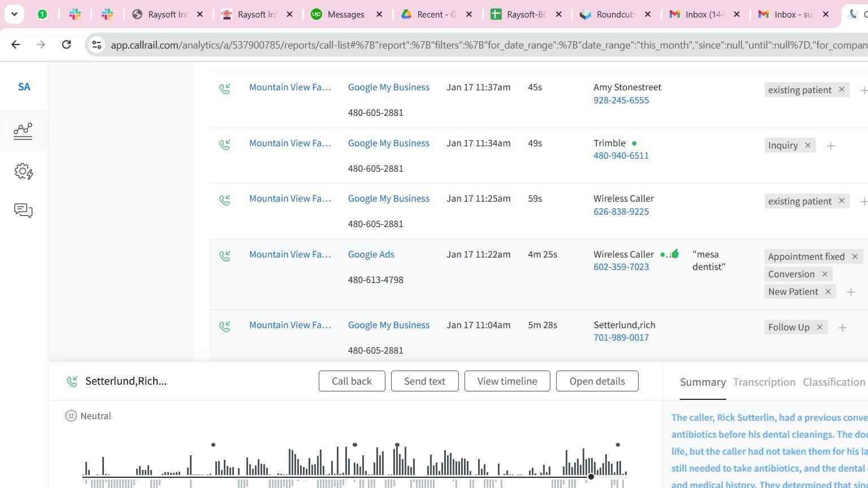
Task: Select the Summary tab
Action: (702, 382)
